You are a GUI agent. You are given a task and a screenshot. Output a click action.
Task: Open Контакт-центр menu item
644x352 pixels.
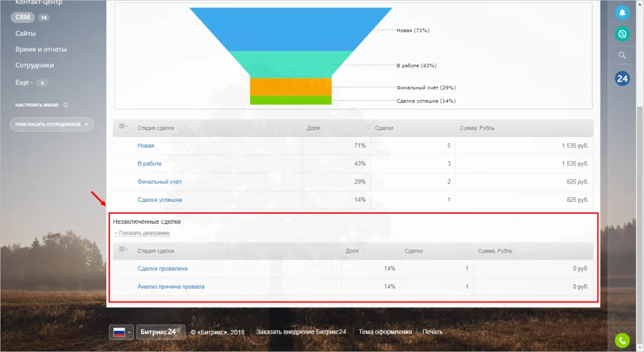coord(38,3)
